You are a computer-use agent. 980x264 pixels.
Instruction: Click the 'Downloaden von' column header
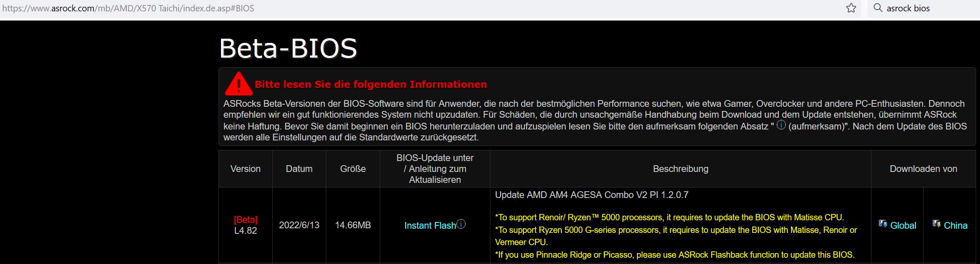[923, 169]
